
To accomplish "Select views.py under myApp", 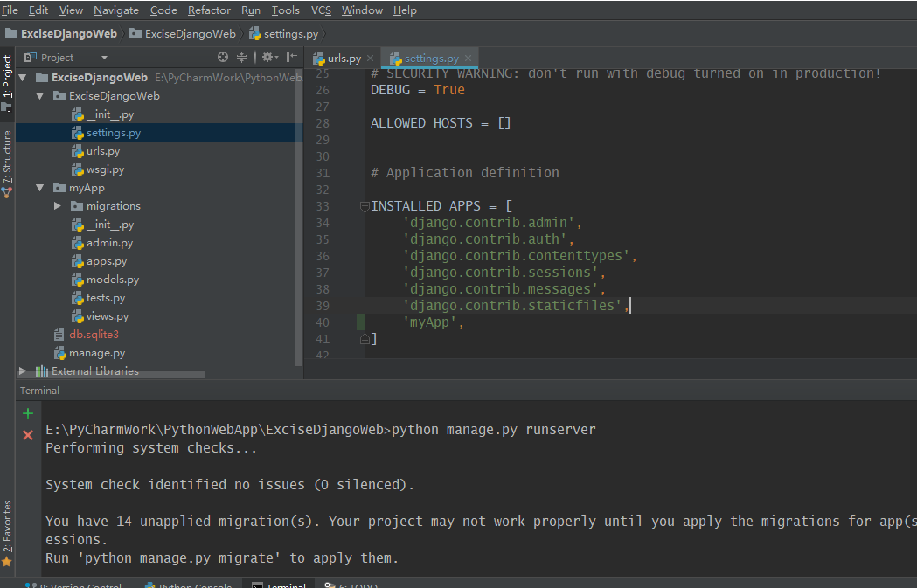I will point(107,316).
